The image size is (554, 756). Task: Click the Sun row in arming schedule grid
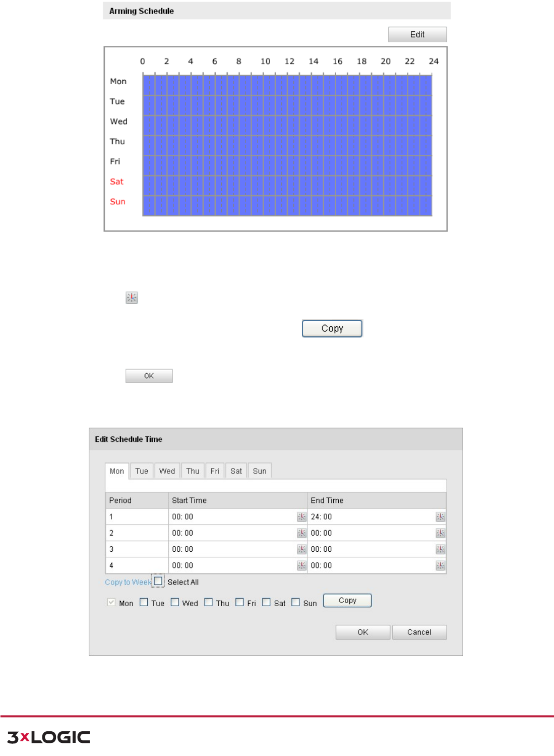[287, 206]
